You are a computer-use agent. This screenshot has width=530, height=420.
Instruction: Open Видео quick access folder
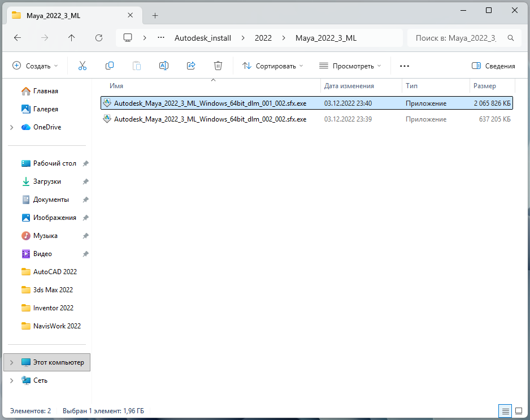[x=42, y=254]
